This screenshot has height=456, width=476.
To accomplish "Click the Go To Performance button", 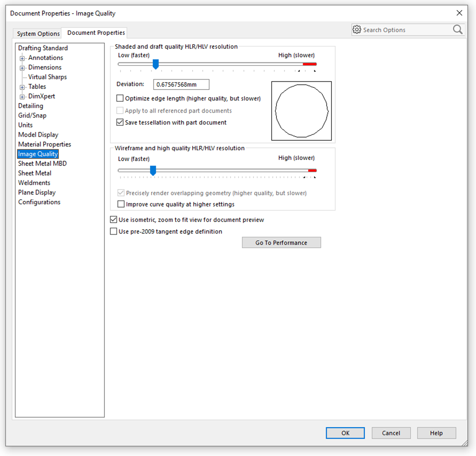I will point(281,242).
